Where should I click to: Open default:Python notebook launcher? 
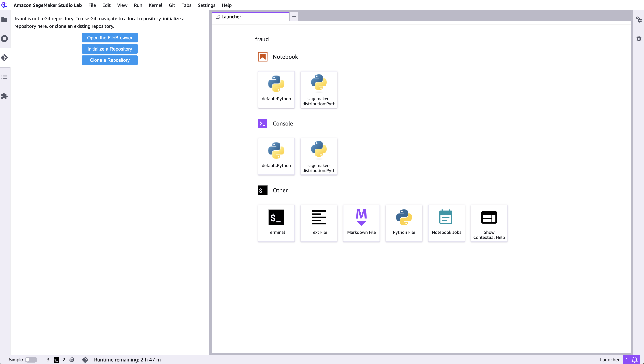coord(276,89)
